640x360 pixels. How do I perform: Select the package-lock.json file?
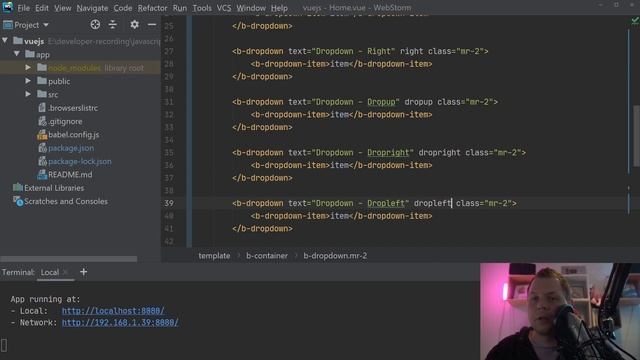pyautogui.click(x=80, y=162)
